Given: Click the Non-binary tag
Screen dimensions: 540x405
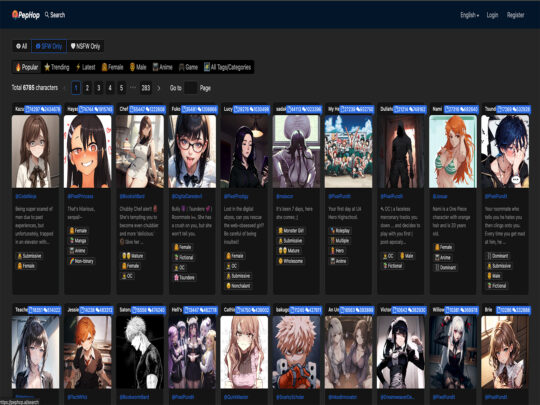Looking at the screenshot, I should coord(81,261).
